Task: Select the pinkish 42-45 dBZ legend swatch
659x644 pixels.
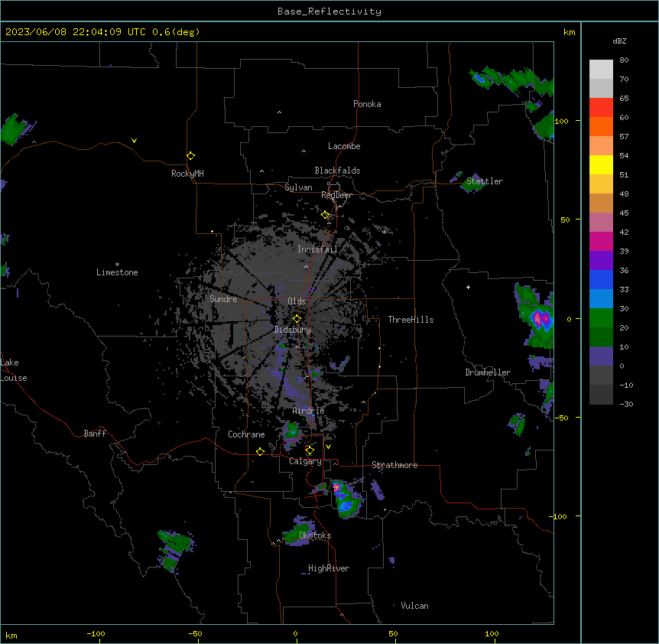Action: pyautogui.click(x=601, y=222)
